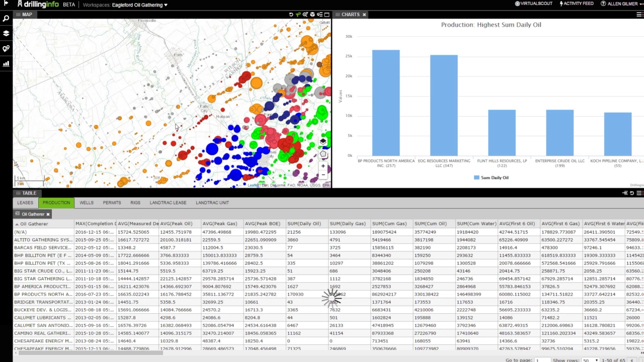Viewport: 644px width, 362px height.
Task: Select the CAMINO REAL GATHERI row name
Action: (43, 333)
